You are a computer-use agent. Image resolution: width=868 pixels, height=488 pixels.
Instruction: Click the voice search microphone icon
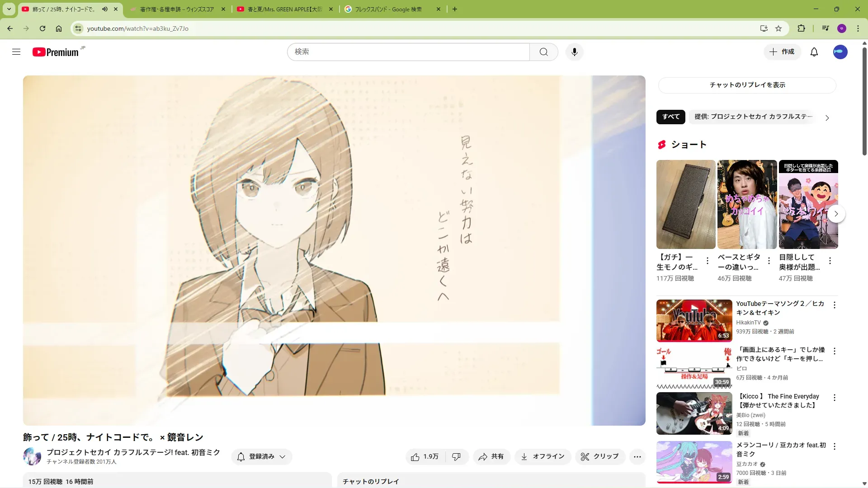(574, 52)
